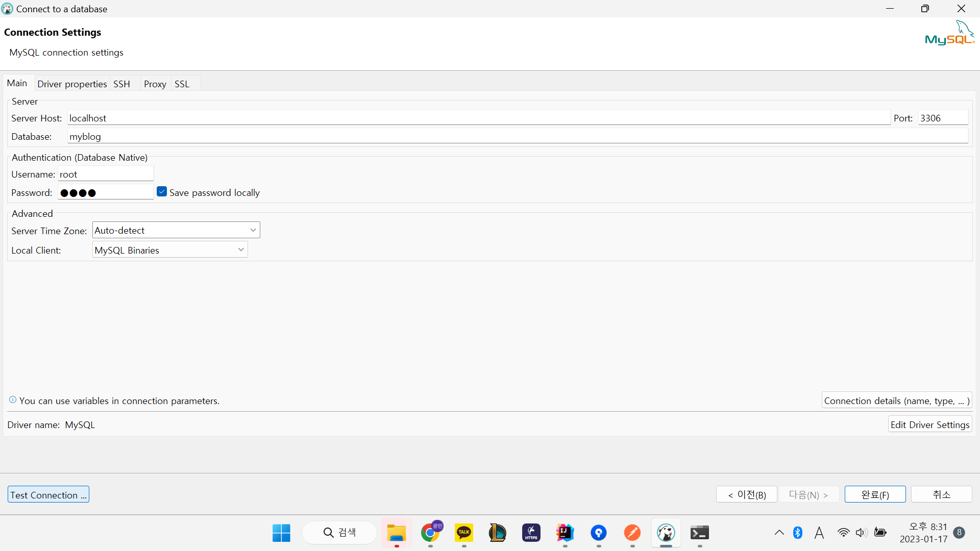Image resolution: width=980 pixels, height=551 pixels.
Task: Uncheck Save password locally
Action: (x=162, y=192)
